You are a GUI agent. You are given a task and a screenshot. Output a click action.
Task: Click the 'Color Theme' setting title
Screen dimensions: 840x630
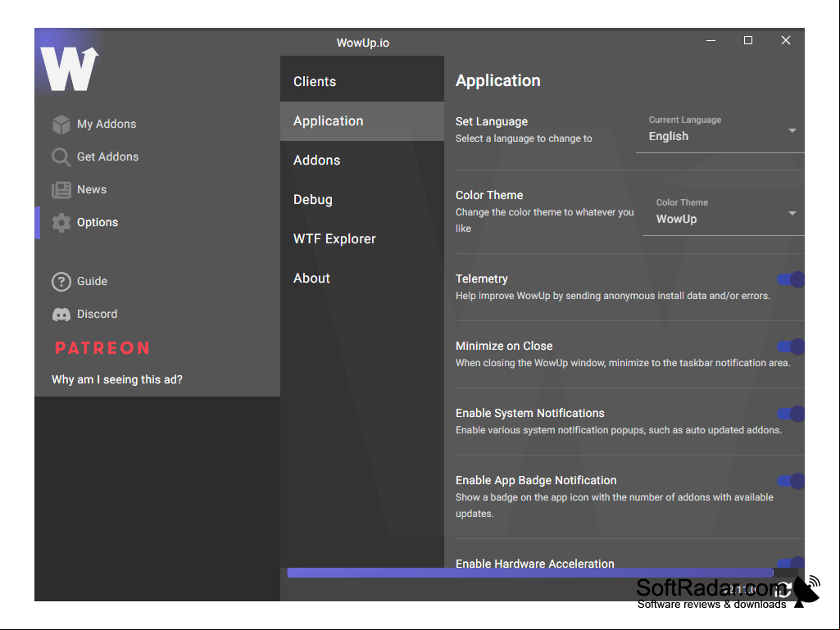(x=489, y=195)
